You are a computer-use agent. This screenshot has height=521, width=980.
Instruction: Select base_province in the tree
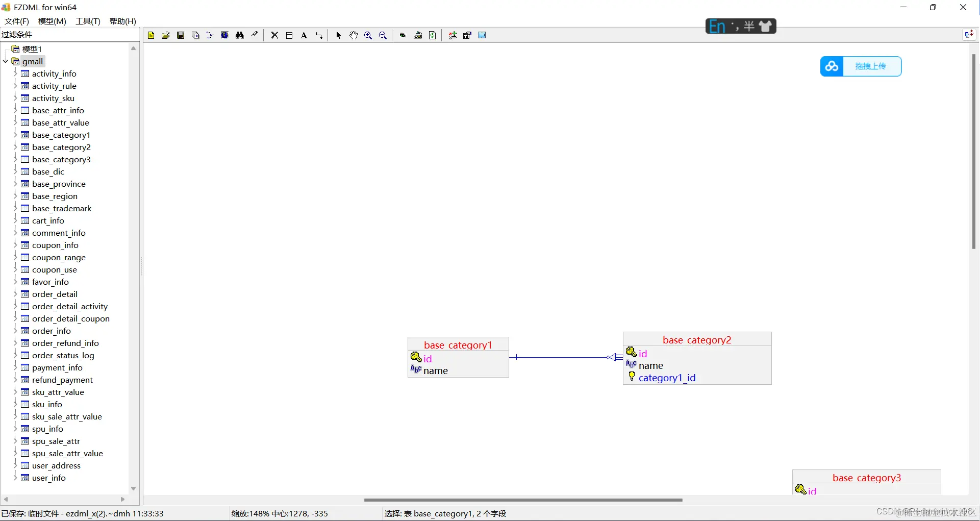pos(59,184)
